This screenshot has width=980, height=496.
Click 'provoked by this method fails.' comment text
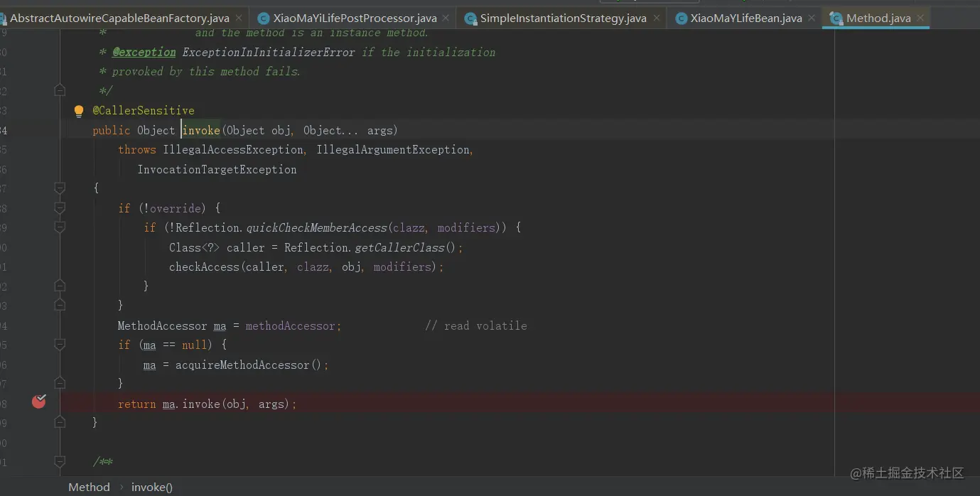pyautogui.click(x=206, y=71)
